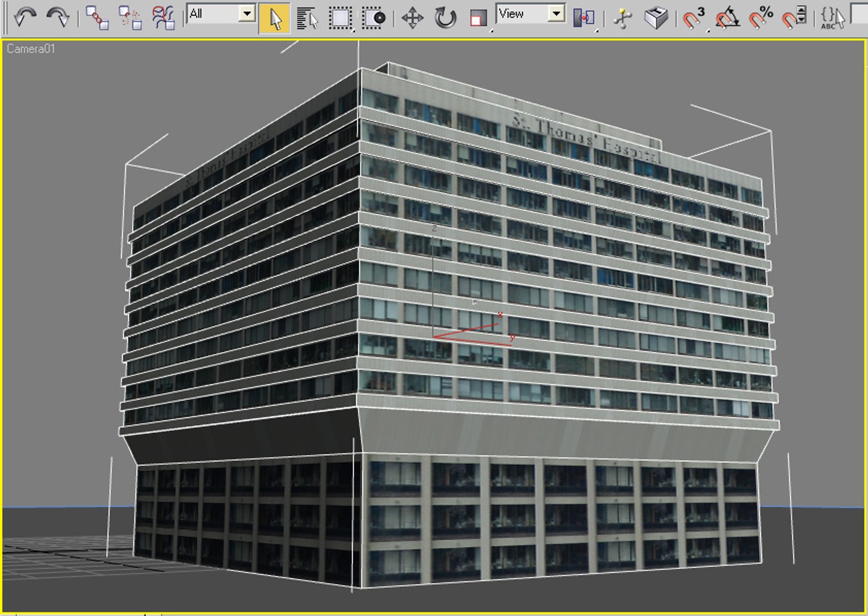Image resolution: width=868 pixels, height=616 pixels.
Task: Click the Unlink Selection icon
Action: tap(130, 18)
